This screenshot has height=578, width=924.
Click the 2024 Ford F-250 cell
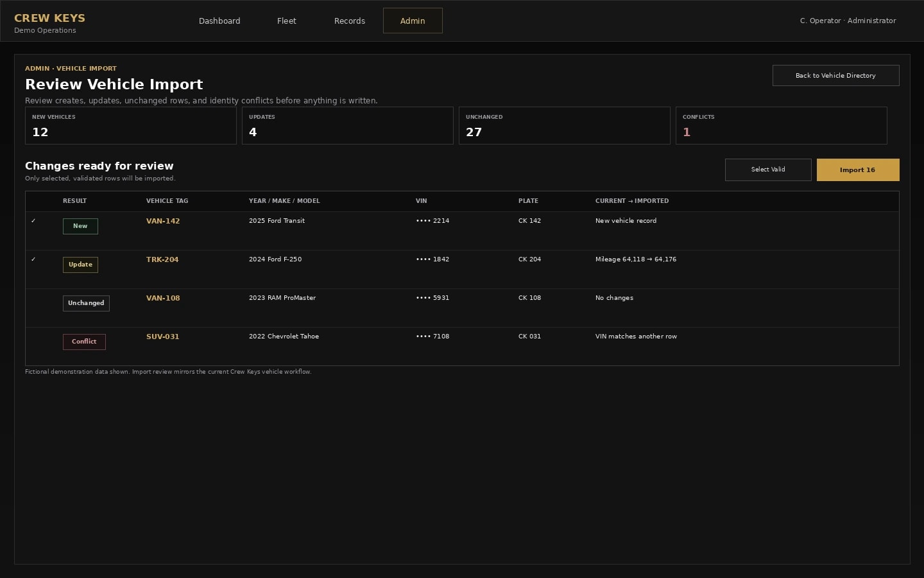[275, 259]
